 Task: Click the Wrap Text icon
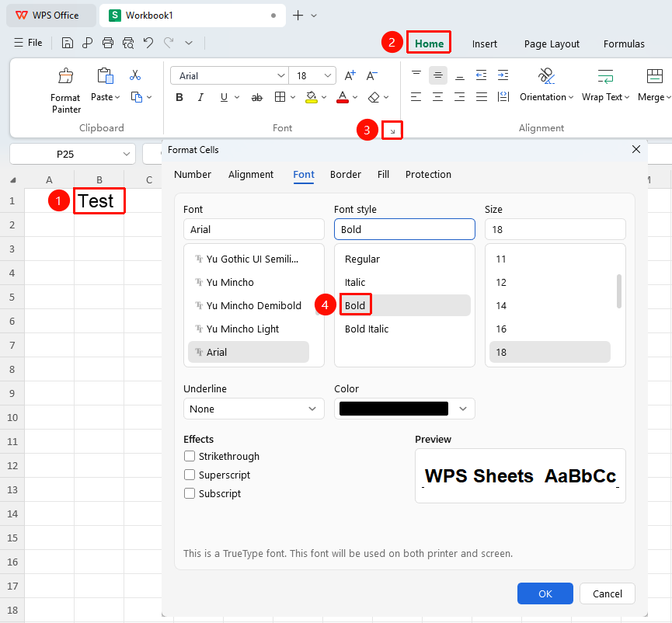pyautogui.click(x=605, y=76)
